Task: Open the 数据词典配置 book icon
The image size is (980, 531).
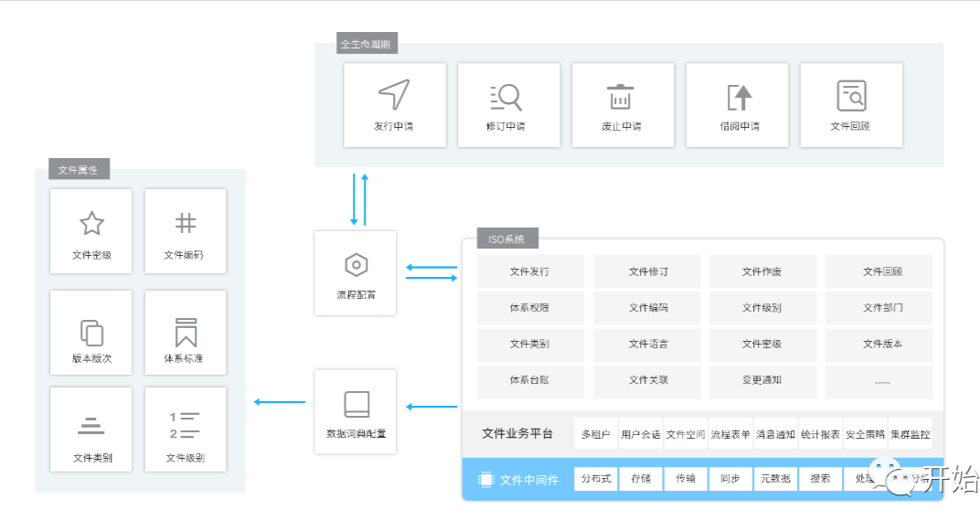Action: tap(356, 404)
